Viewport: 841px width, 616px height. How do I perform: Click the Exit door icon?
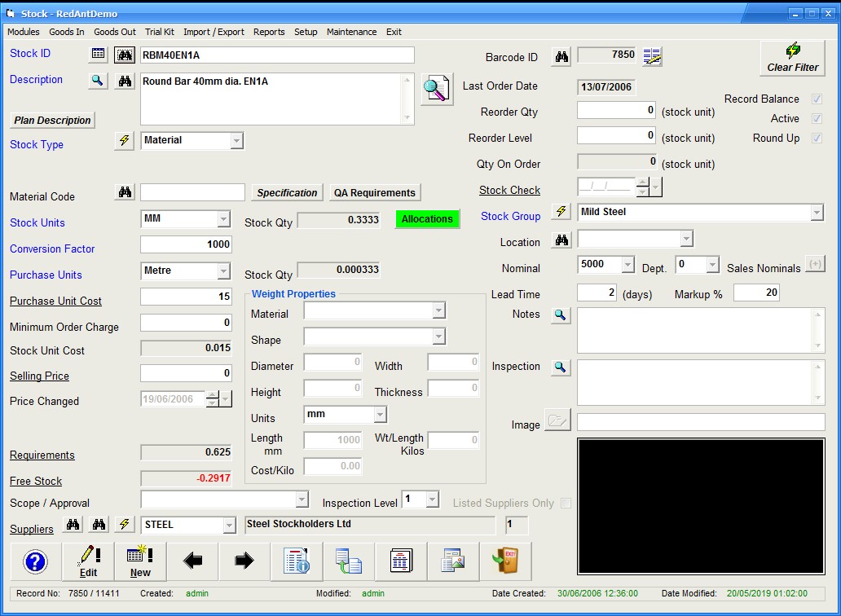(505, 561)
